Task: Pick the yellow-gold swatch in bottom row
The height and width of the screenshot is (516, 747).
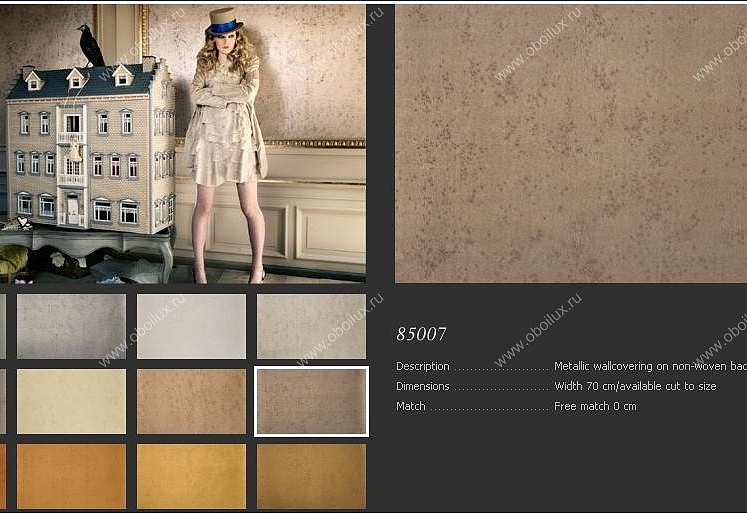Action: coord(192,476)
